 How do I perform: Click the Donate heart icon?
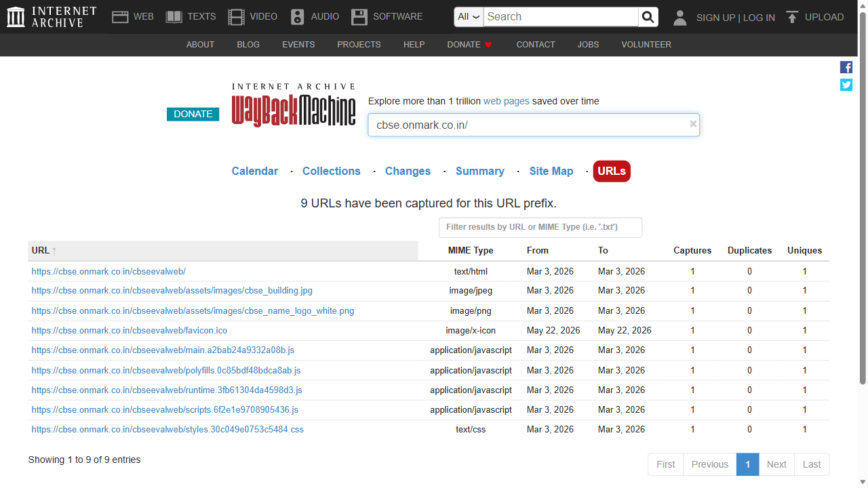pos(488,45)
